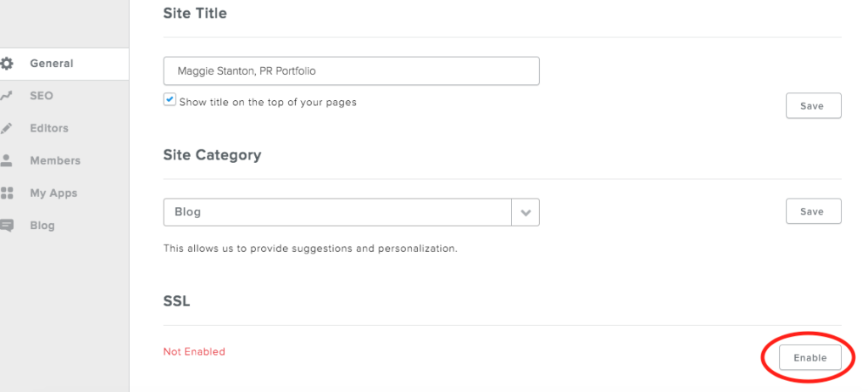Expand Site Category dropdown arrow
Image resolution: width=868 pixels, height=392 pixels.
(526, 212)
